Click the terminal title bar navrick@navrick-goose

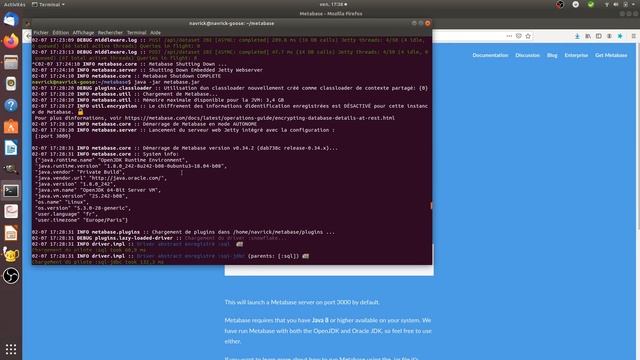231,23
